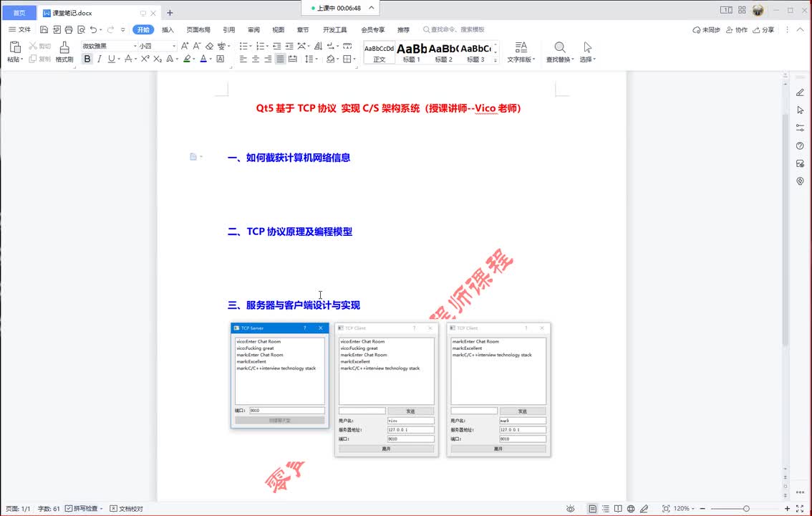The image size is (812, 516).
Task: Click the help question icon in right sidebar
Action: coord(800,146)
